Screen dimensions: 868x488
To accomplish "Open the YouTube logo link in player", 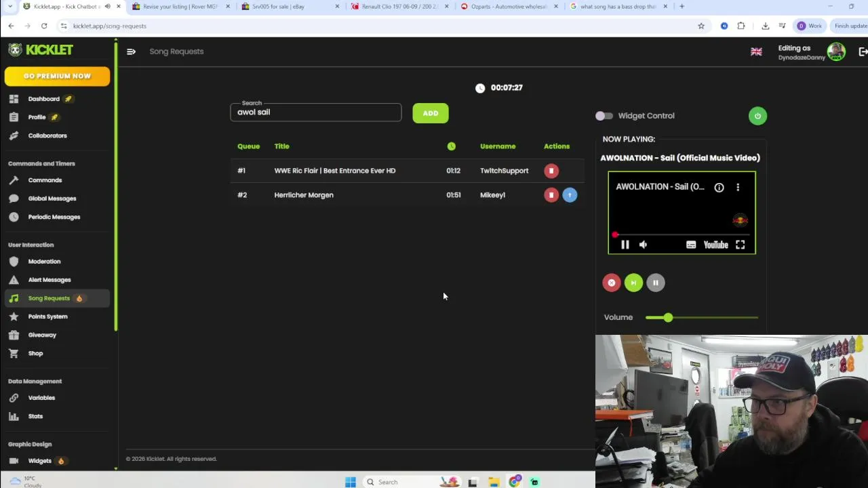I will coord(716,245).
